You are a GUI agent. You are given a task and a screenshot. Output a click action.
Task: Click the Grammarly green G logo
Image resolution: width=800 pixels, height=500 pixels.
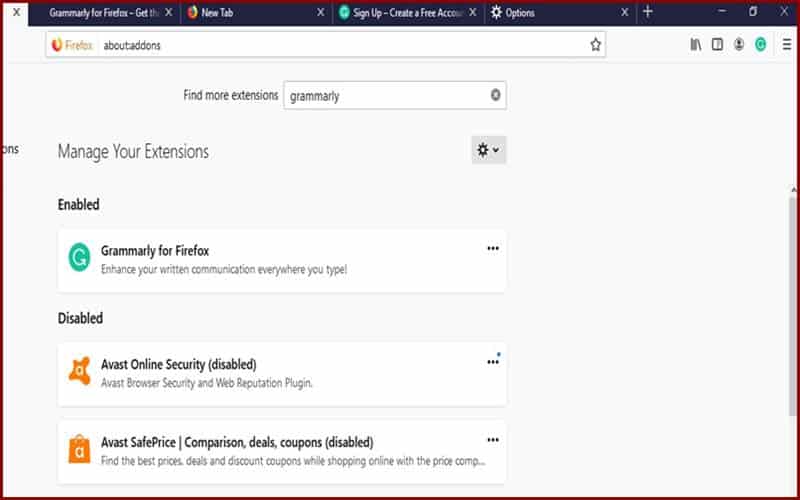point(79,257)
